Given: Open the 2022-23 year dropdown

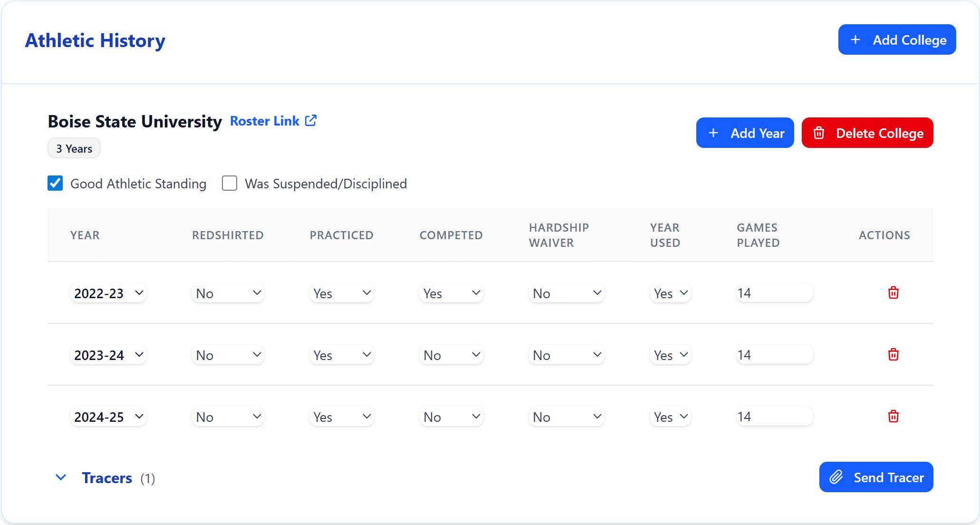Looking at the screenshot, I should tap(108, 293).
